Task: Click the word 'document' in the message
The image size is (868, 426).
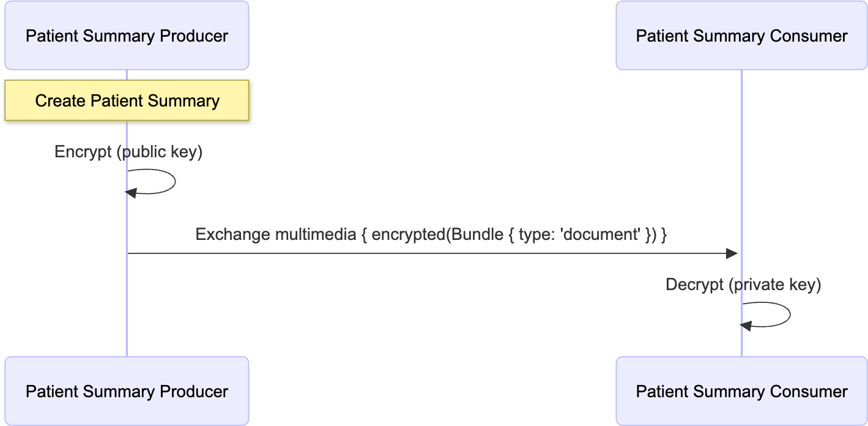Action: tap(600, 234)
